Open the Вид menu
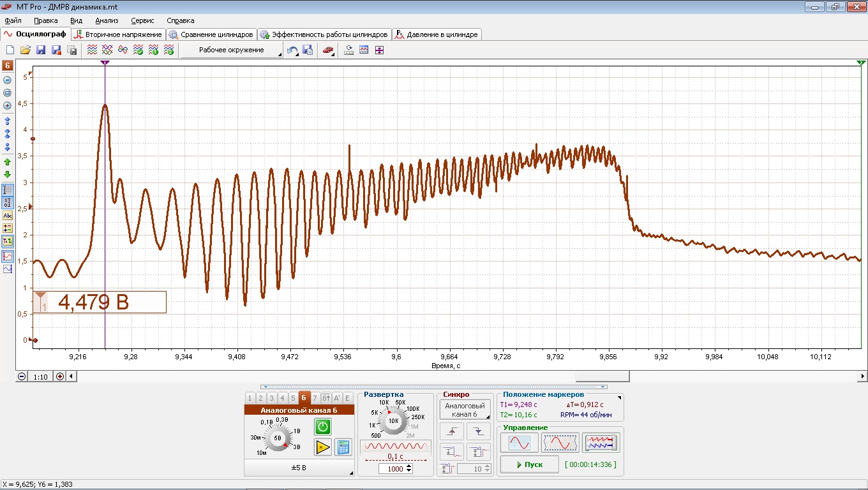 pyautogui.click(x=77, y=20)
